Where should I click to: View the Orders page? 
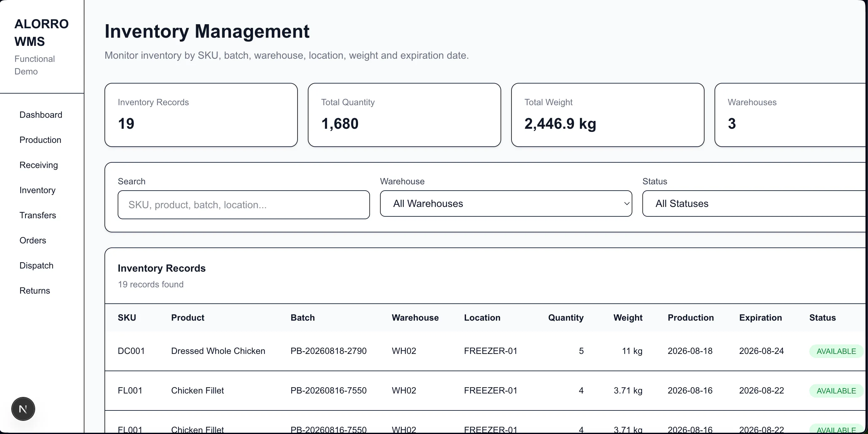pyautogui.click(x=33, y=241)
